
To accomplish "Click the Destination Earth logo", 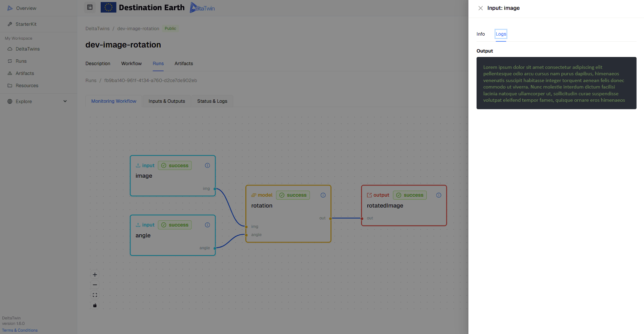I will 143,7.
